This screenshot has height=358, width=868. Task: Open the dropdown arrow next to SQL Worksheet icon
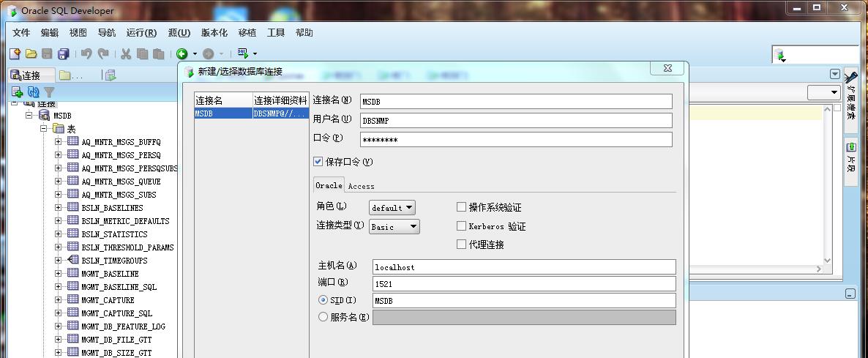tap(255, 53)
